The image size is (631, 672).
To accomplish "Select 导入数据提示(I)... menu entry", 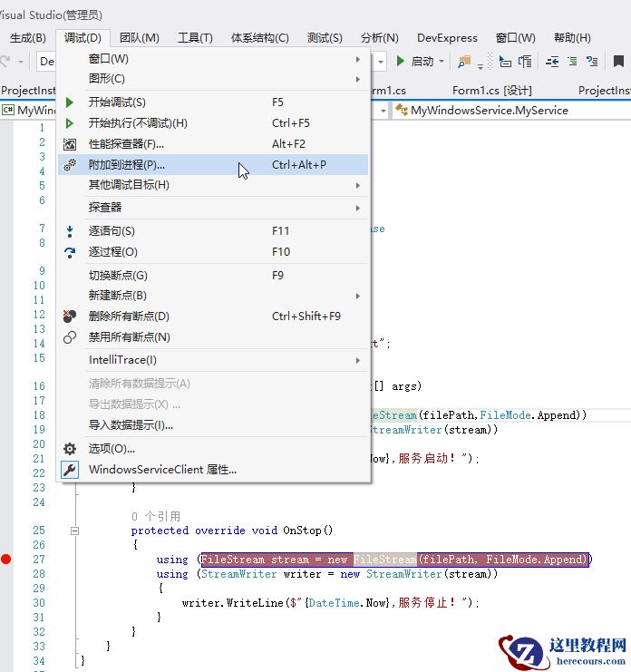I will coord(213,425).
